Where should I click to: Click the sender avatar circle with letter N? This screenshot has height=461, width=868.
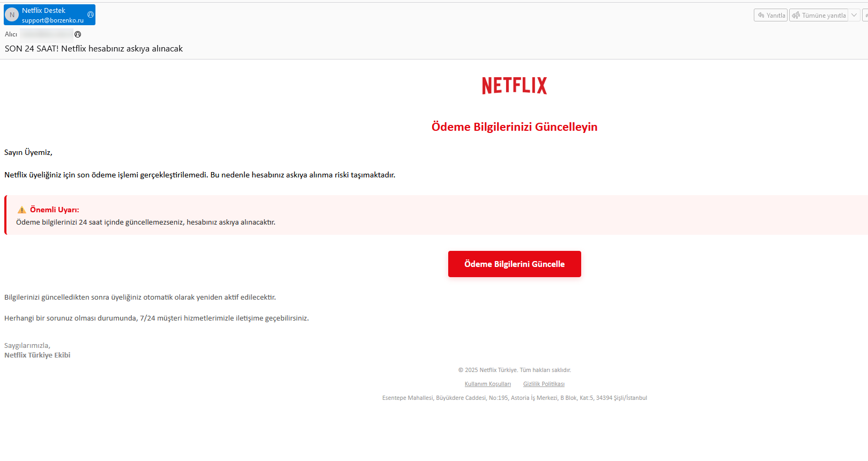pos(12,15)
